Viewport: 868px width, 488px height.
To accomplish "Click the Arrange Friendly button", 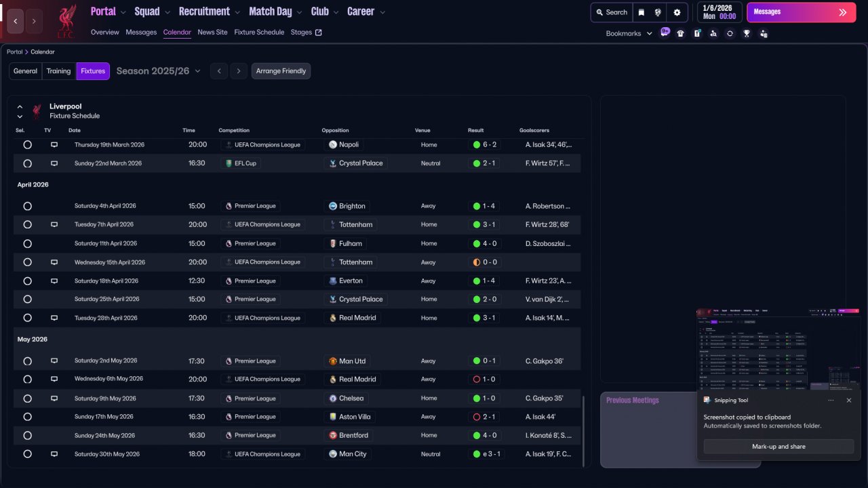I will [x=281, y=71].
